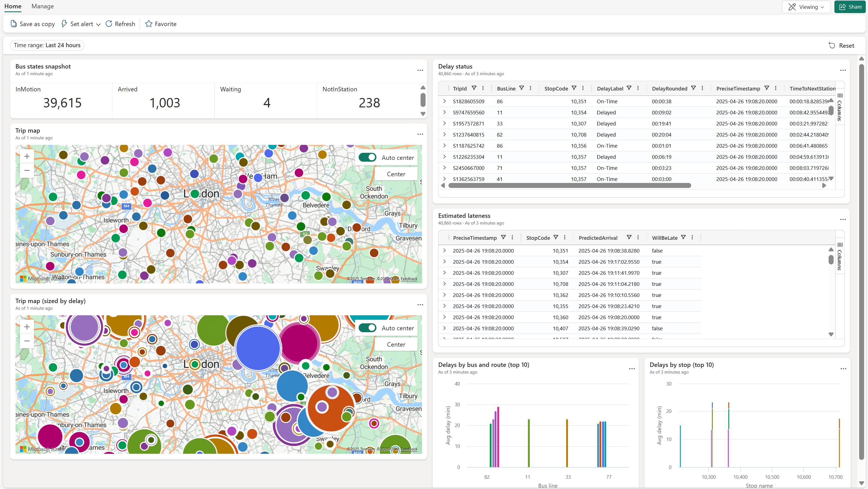Click the Share button

click(x=850, y=7)
